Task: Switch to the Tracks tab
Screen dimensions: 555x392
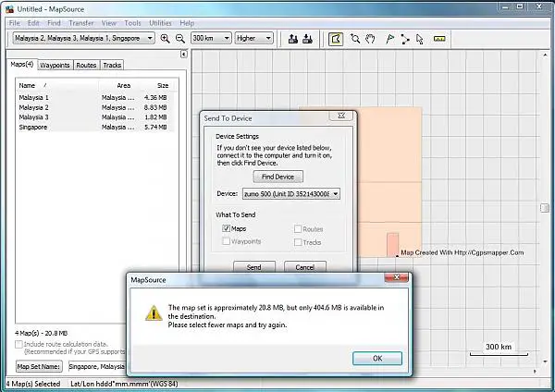Action: click(x=112, y=65)
